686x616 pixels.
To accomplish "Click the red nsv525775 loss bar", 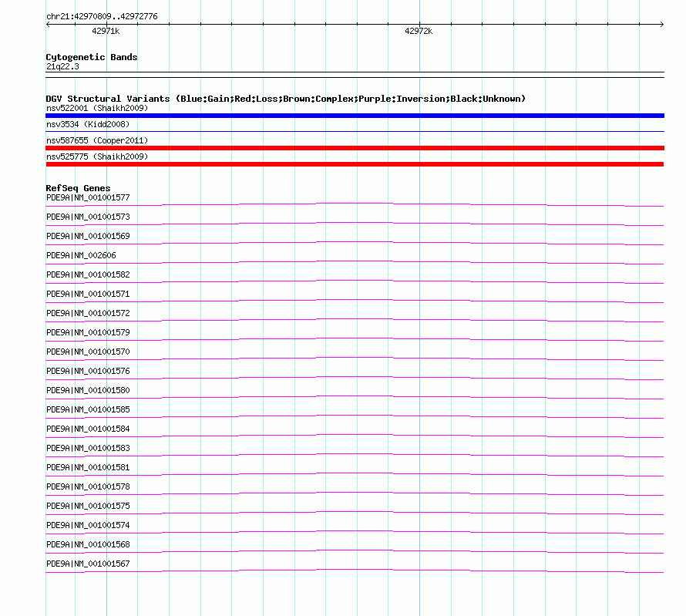I will pyautogui.click(x=355, y=164).
